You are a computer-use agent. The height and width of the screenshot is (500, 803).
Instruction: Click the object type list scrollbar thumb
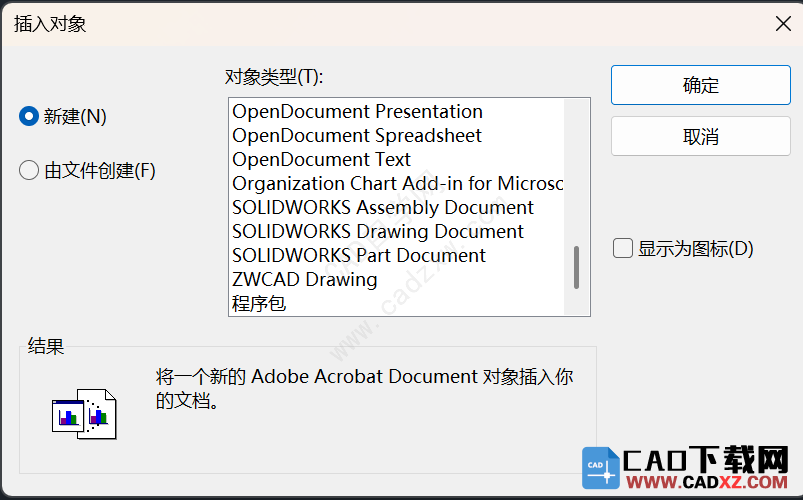click(576, 267)
